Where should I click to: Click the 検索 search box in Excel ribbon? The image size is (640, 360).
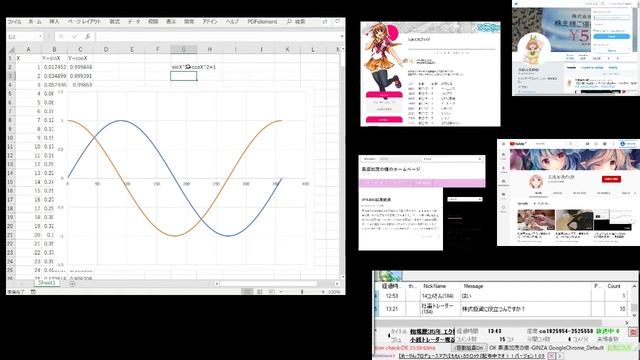click(x=296, y=22)
